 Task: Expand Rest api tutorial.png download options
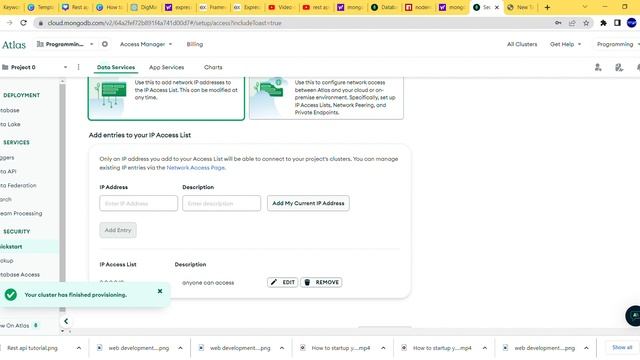click(79, 348)
